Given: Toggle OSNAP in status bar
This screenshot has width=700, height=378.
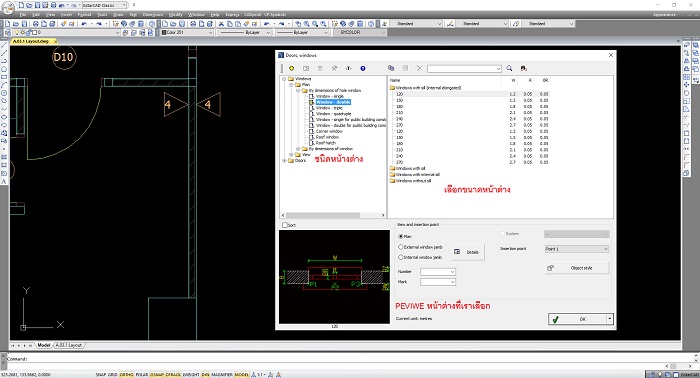Looking at the screenshot, I should tap(157, 374).
